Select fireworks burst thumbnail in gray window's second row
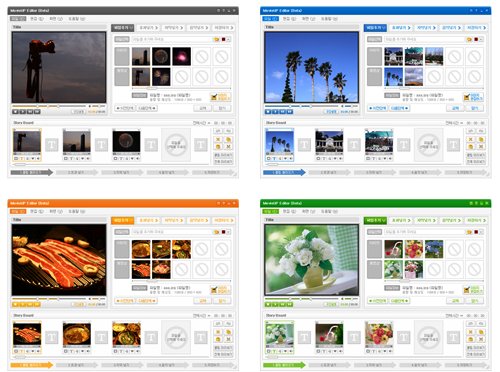The image size is (500, 372). coord(161,77)
